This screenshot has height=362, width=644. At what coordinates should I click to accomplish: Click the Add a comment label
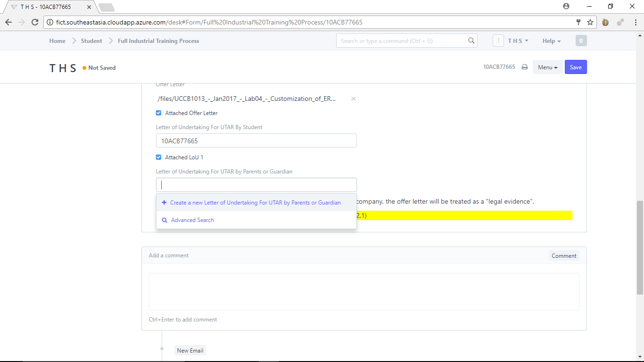(x=169, y=255)
